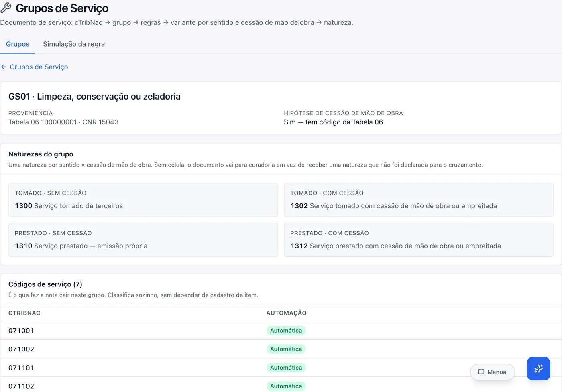Viewport: 562px width, 392px height.
Task: Select the Prestado · Com cessão card 1312
Action: coord(419,240)
